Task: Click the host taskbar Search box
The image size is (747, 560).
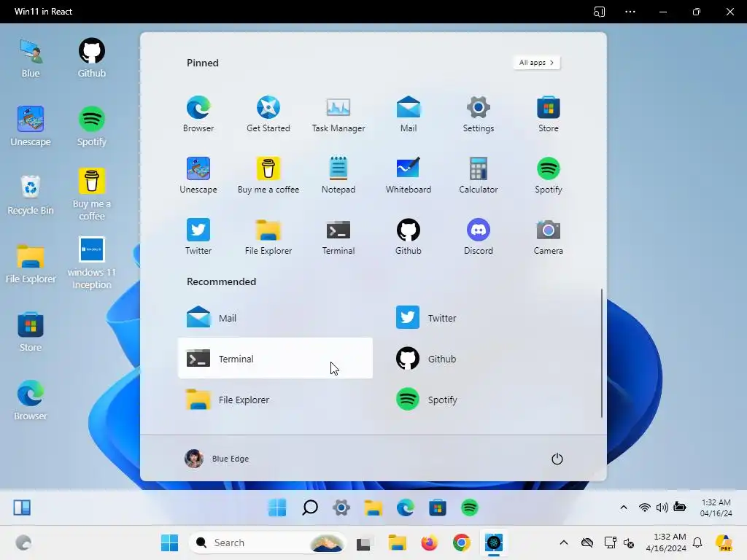Action: click(268, 542)
